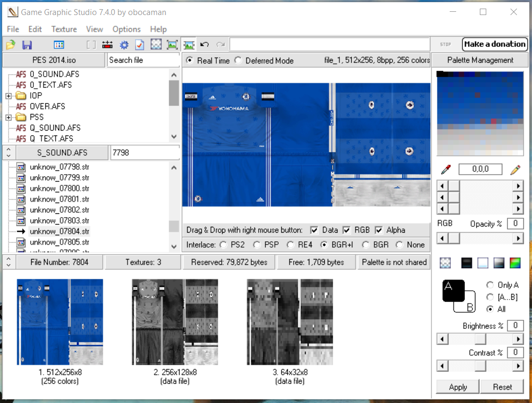Screen dimensions: 532x403
Task: Click the File Number up/down stepper
Action: [x=9, y=262]
